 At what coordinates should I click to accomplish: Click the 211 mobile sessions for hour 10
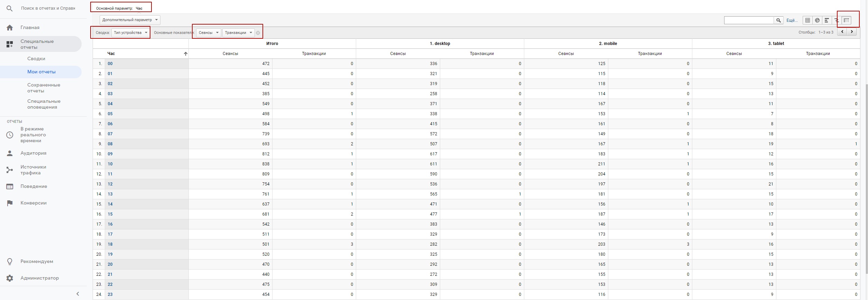(602, 164)
